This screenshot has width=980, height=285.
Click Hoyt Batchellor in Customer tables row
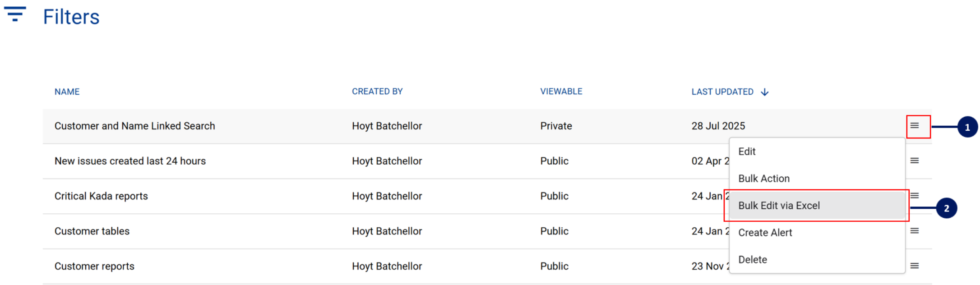(x=387, y=231)
